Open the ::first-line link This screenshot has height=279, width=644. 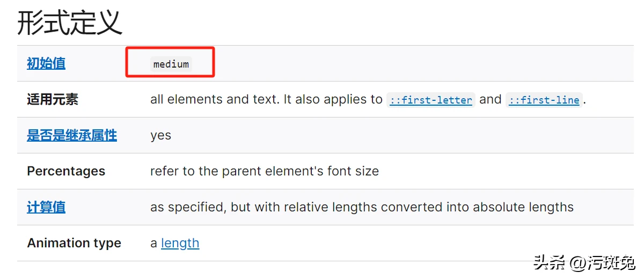tap(544, 100)
